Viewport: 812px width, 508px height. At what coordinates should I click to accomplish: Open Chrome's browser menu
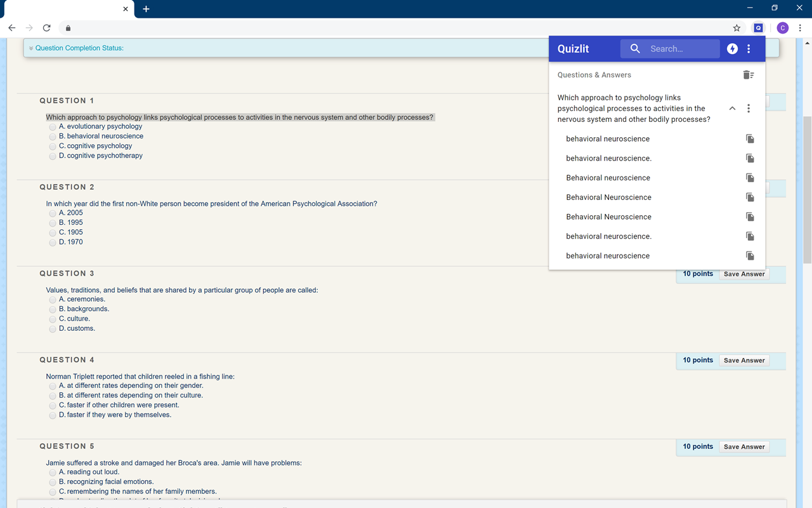click(x=800, y=28)
